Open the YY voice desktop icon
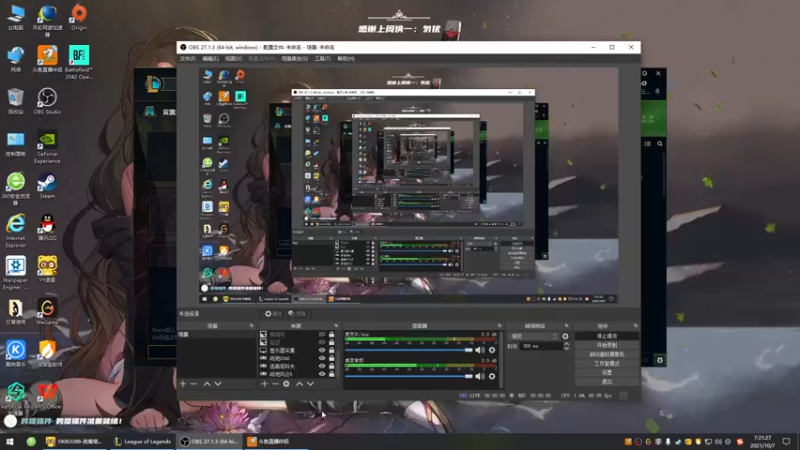800x450 pixels. (x=47, y=269)
